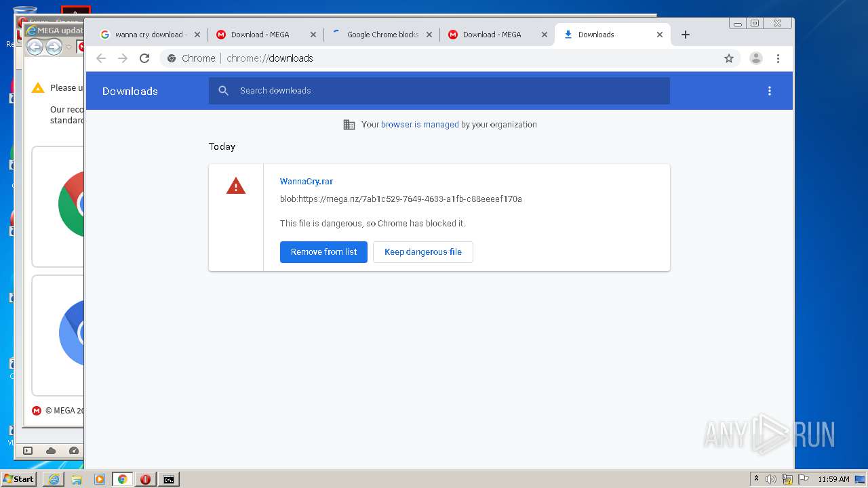Switch to first Download - MEGA tab
The image size is (868, 488).
266,35
